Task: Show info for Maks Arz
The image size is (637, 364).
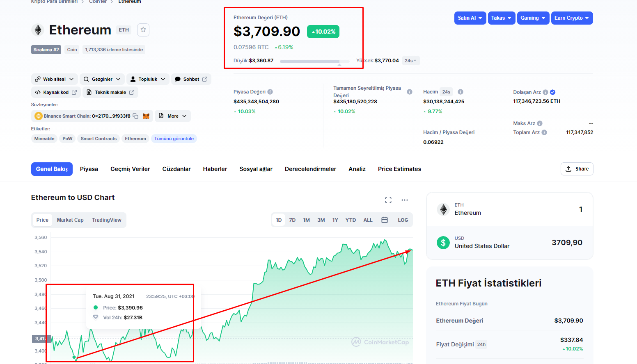Action: pyautogui.click(x=540, y=123)
